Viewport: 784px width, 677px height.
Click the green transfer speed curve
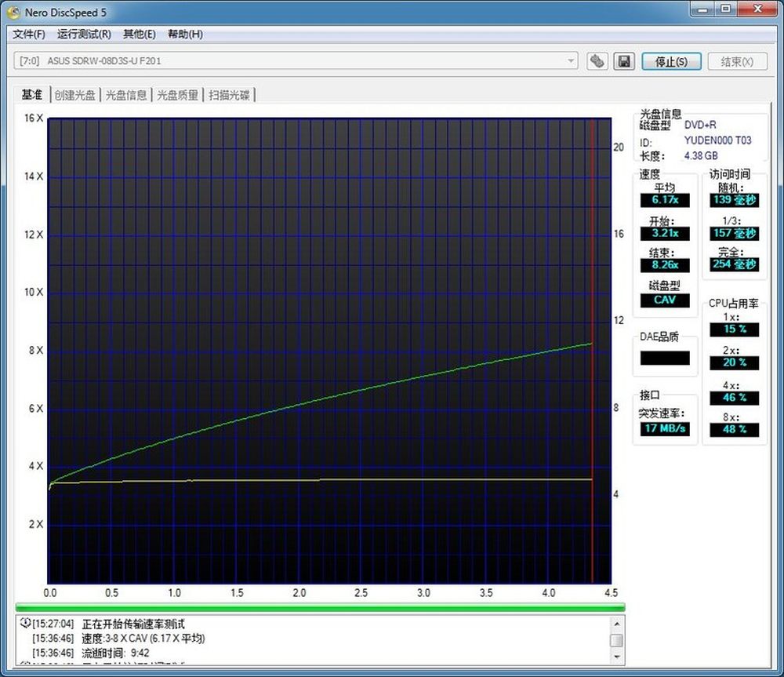coord(320,399)
